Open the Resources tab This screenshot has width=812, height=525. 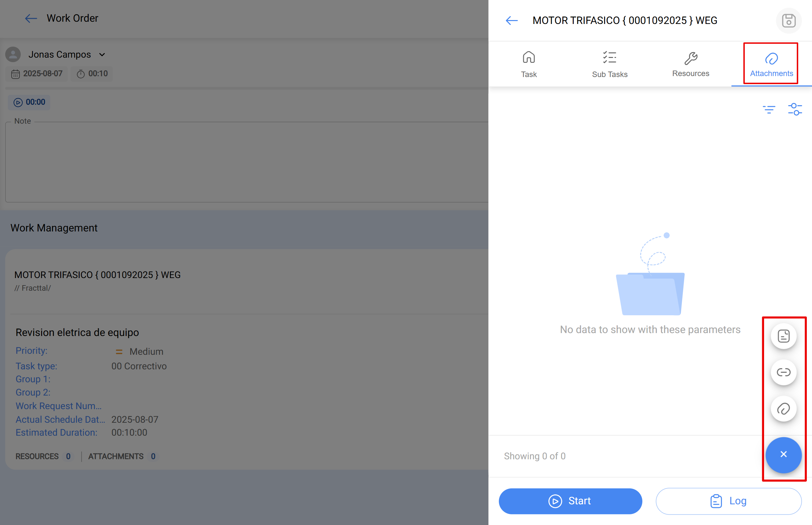(x=691, y=64)
